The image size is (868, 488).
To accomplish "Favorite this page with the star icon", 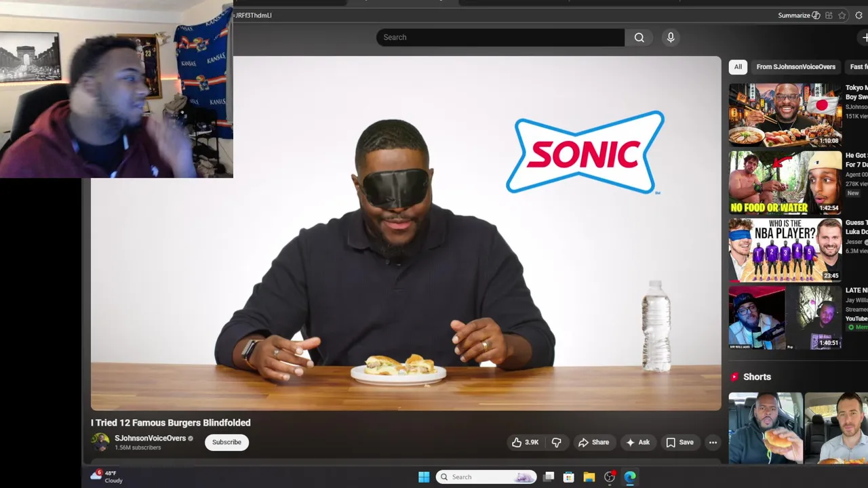I will tap(842, 15).
